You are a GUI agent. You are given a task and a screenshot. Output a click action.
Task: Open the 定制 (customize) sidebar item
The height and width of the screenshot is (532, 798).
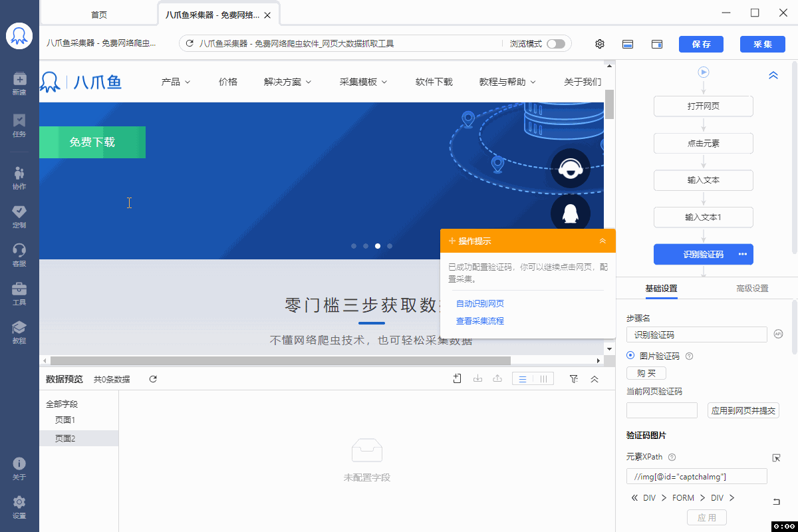point(19,216)
